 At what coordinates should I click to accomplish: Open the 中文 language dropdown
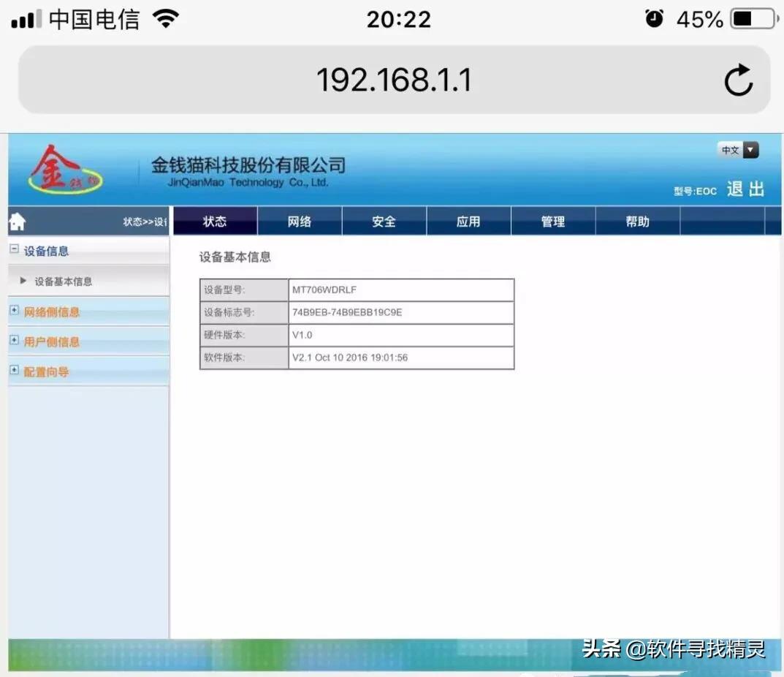pyautogui.click(x=737, y=150)
